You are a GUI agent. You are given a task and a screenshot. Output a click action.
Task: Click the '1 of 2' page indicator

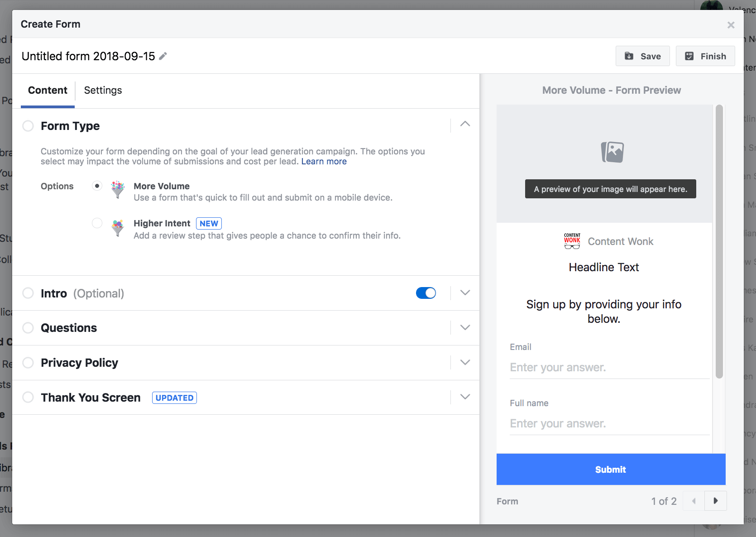click(x=664, y=501)
